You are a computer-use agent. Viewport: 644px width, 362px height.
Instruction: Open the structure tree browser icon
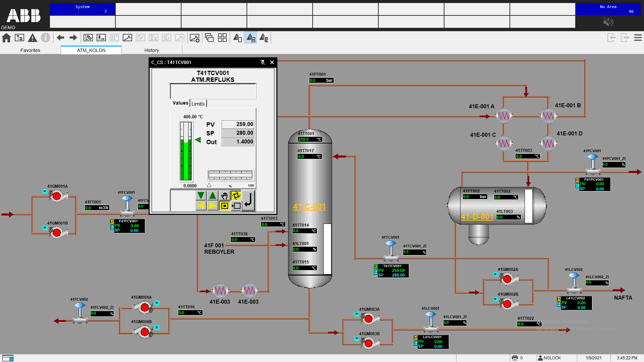pos(19,38)
